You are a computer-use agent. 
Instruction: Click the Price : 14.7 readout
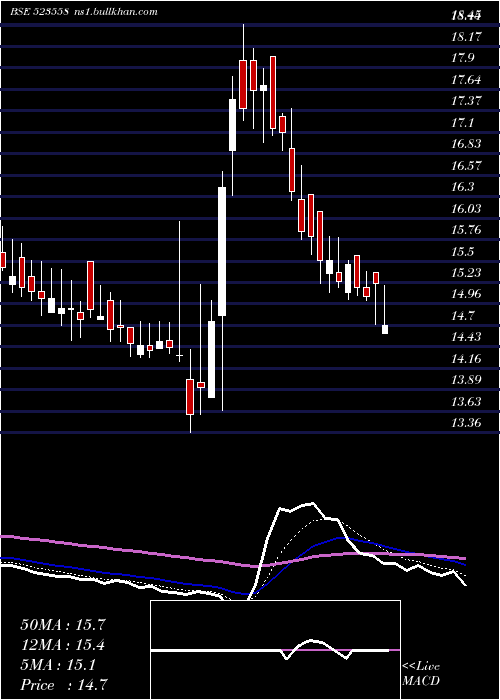tap(64, 685)
